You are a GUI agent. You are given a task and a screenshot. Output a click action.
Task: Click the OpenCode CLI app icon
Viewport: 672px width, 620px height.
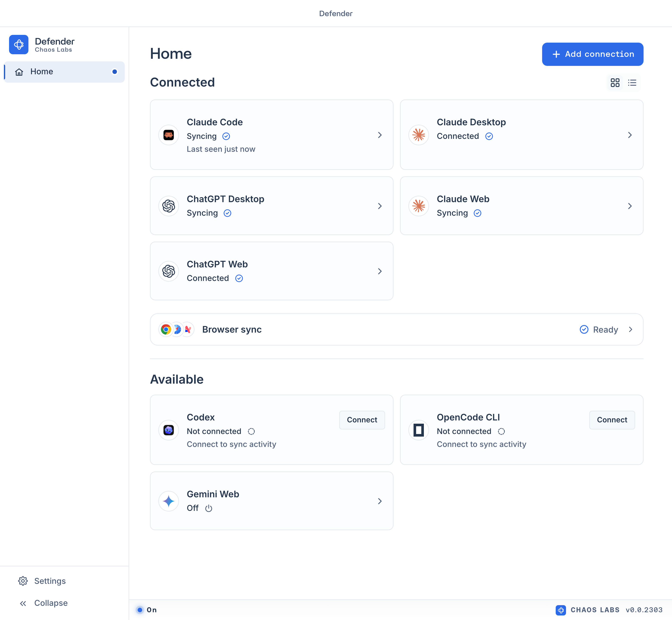click(418, 430)
